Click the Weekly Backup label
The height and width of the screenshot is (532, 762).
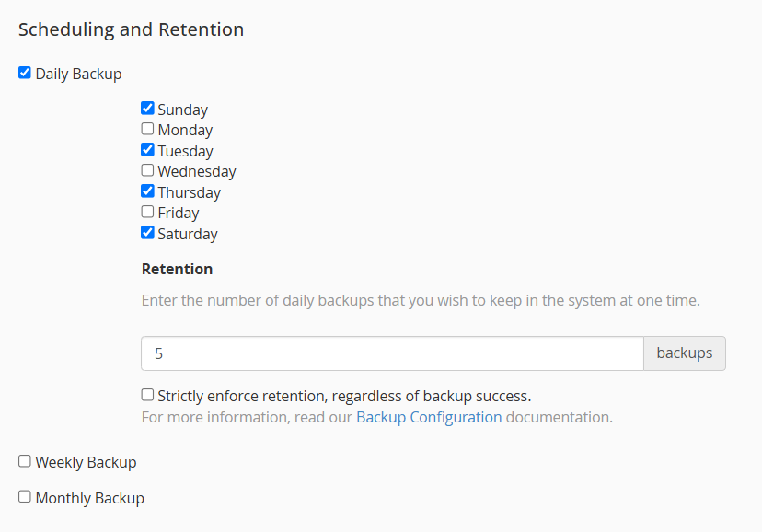point(85,461)
